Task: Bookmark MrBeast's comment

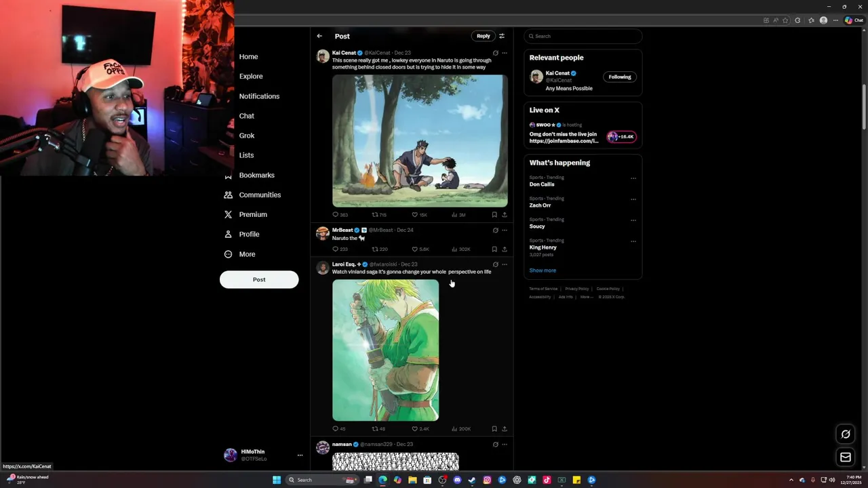Action: [x=494, y=249]
